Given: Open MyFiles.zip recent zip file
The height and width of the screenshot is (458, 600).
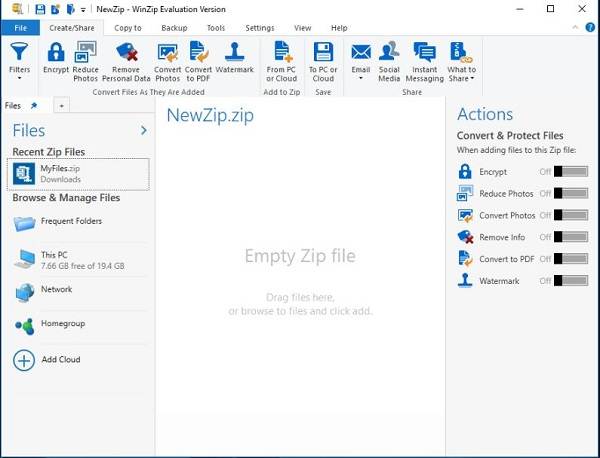Looking at the screenshot, I should pos(78,174).
